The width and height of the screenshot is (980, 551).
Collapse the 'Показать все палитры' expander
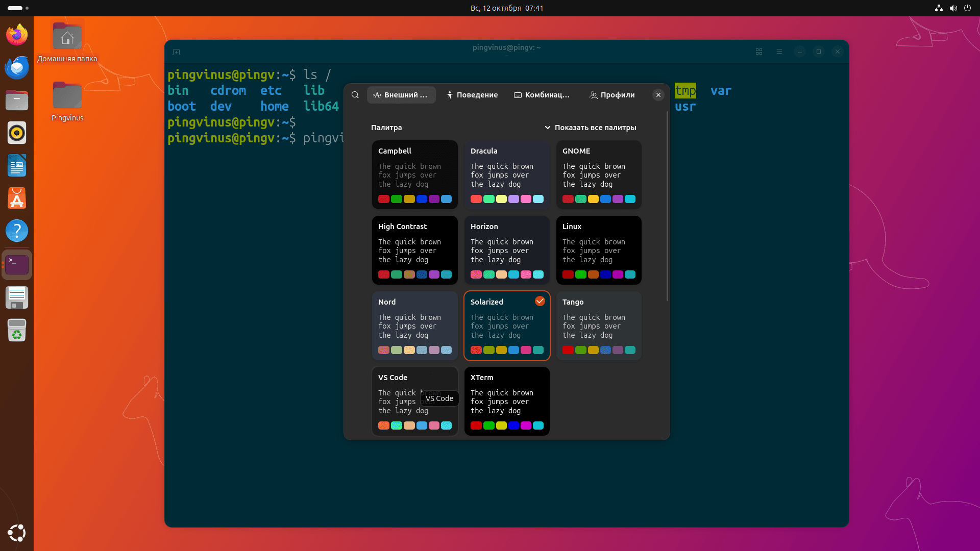[x=590, y=128]
